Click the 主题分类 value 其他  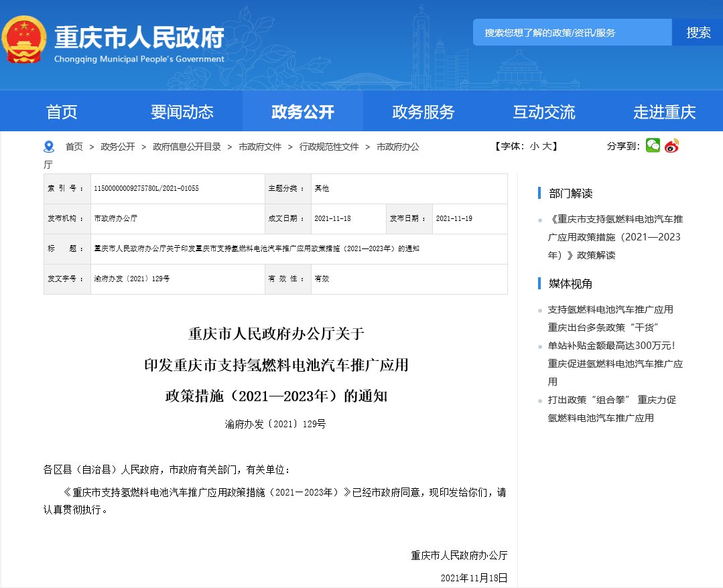pos(322,188)
